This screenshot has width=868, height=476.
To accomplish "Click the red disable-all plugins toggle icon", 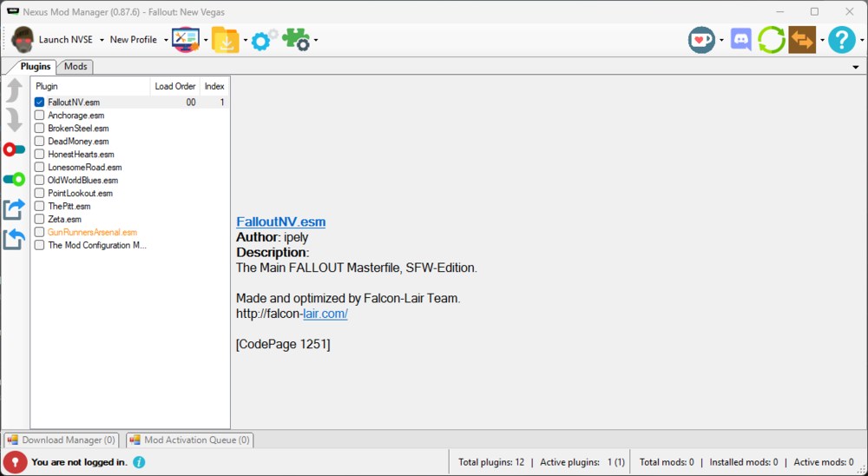I will 14,149.
